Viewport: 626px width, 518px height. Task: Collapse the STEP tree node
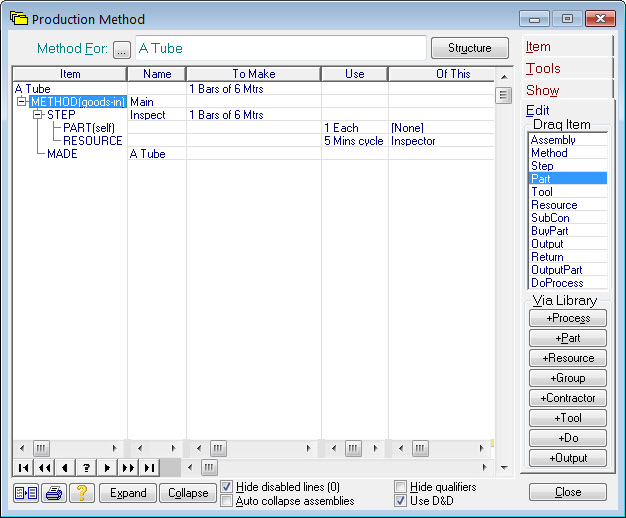tap(38, 115)
